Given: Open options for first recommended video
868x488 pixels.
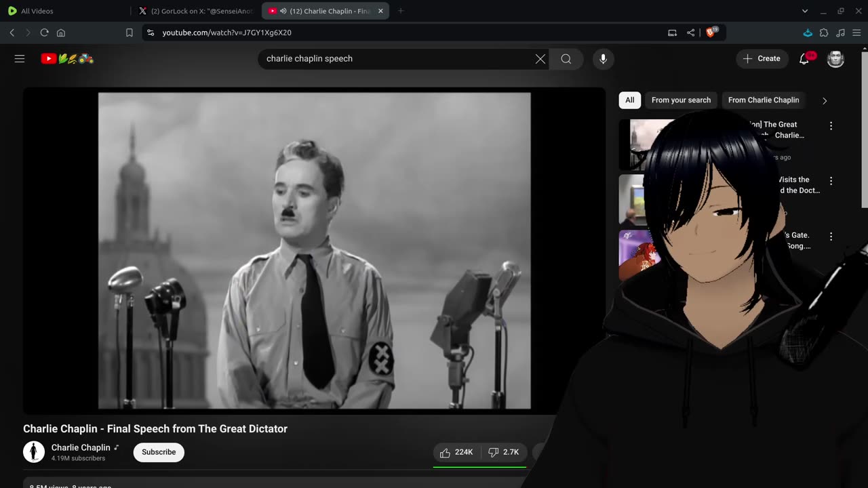Looking at the screenshot, I should (831, 125).
